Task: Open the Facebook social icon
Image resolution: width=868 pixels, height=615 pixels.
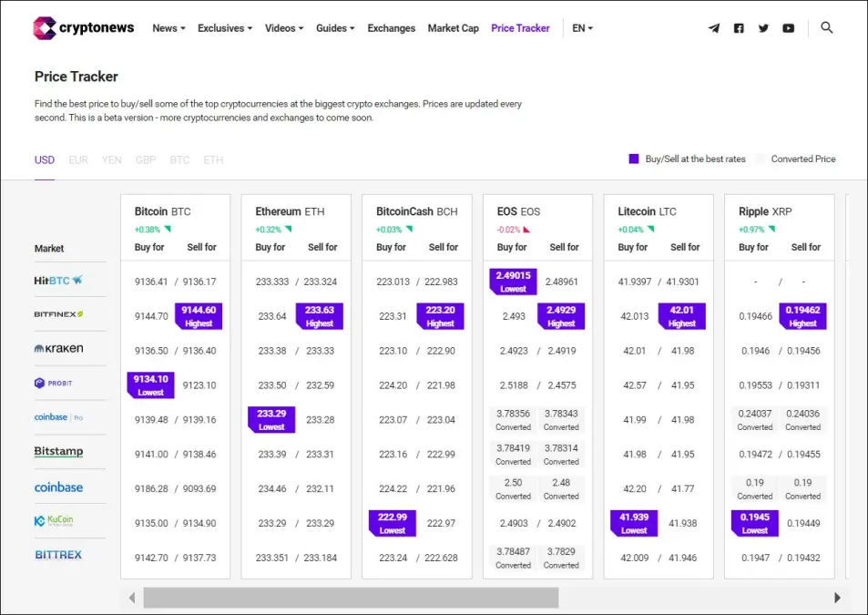Action: (x=739, y=28)
